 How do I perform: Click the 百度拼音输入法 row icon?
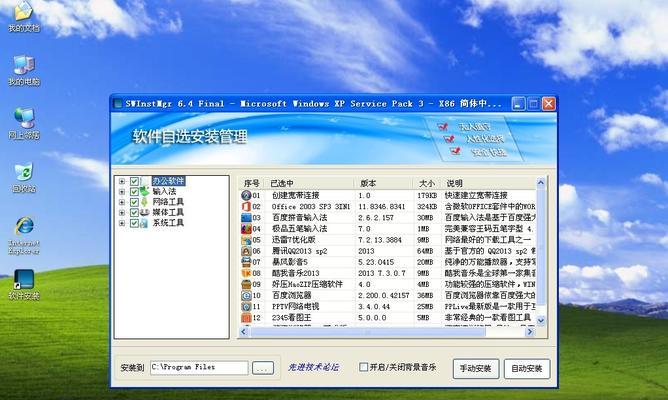246,218
